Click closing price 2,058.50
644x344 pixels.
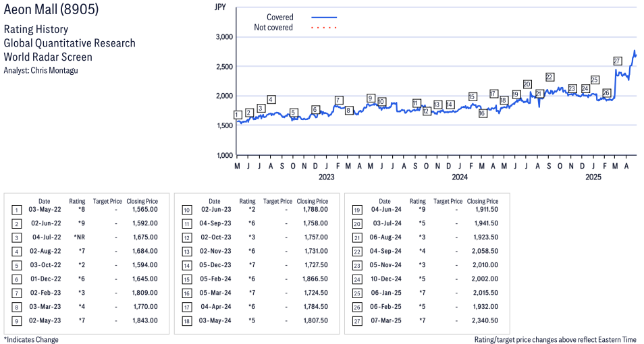click(x=485, y=251)
